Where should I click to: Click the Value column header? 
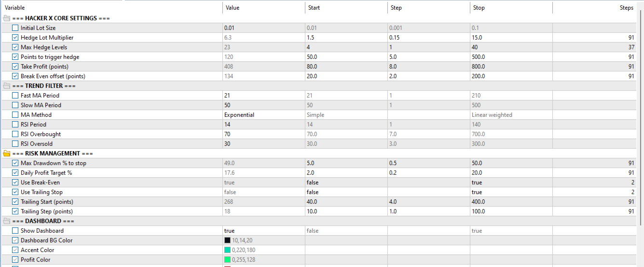pos(263,8)
